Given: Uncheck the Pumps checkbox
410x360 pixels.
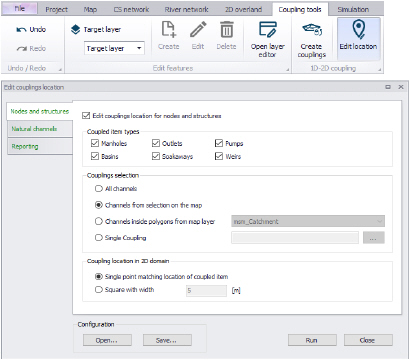Looking at the screenshot, I should pos(219,143).
